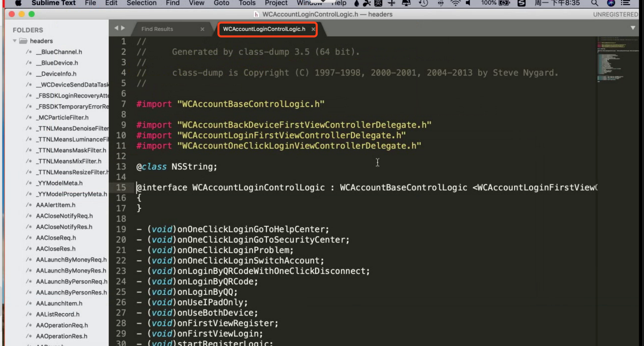Click the Time Machine clock icon
Image resolution: width=644 pixels, height=346 pixels.
pyautogui.click(x=423, y=3)
